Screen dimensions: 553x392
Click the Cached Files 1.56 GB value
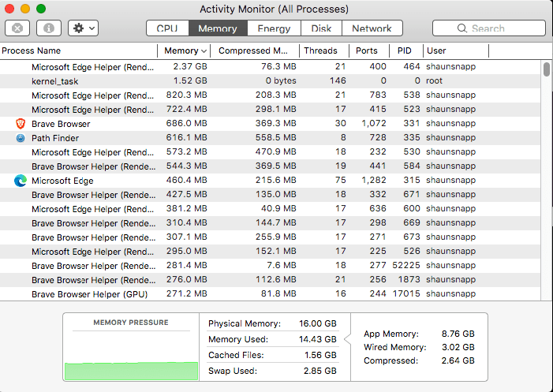tap(320, 355)
